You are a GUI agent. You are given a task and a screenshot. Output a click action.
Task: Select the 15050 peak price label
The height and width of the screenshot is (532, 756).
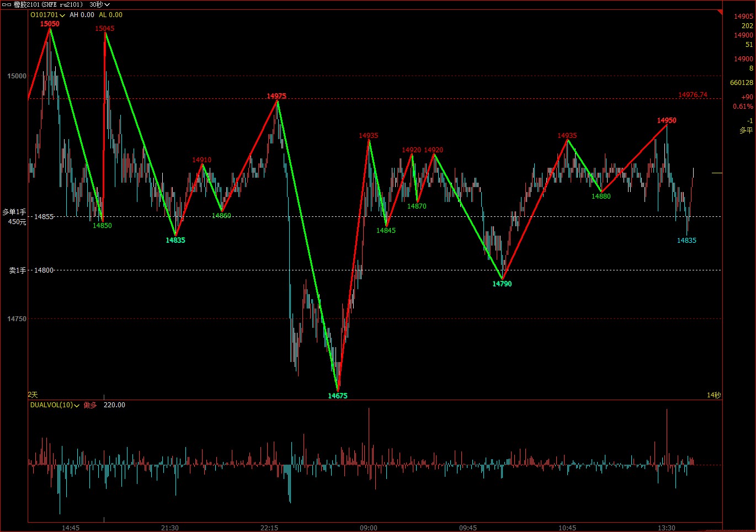pos(50,24)
